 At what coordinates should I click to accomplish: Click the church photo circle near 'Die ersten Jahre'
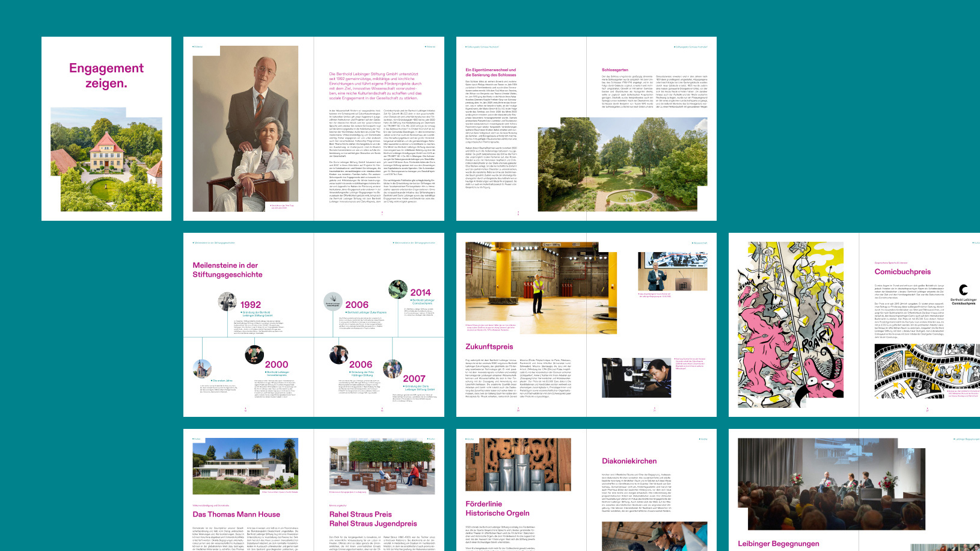pyautogui.click(x=202, y=368)
